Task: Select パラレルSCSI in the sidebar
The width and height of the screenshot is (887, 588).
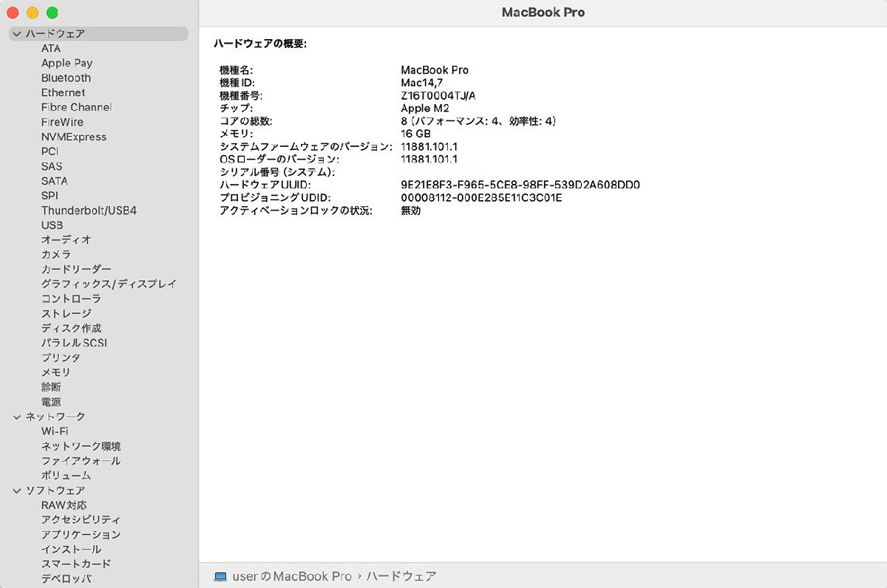Action: tap(75, 343)
